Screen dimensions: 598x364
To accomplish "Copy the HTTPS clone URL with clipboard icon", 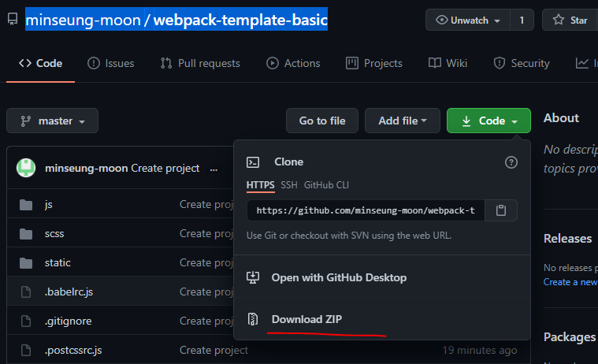I will click(501, 210).
